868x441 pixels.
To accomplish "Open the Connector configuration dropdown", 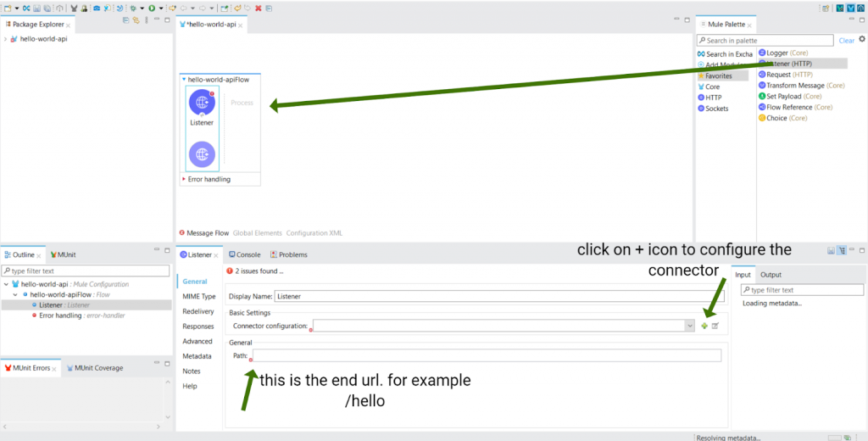I will (690, 326).
